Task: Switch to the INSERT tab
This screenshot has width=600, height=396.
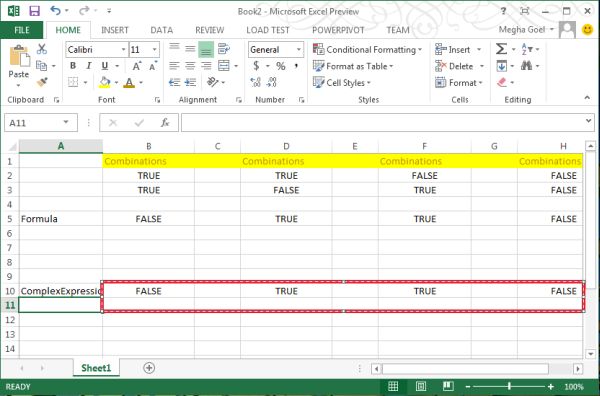Action: (115, 30)
